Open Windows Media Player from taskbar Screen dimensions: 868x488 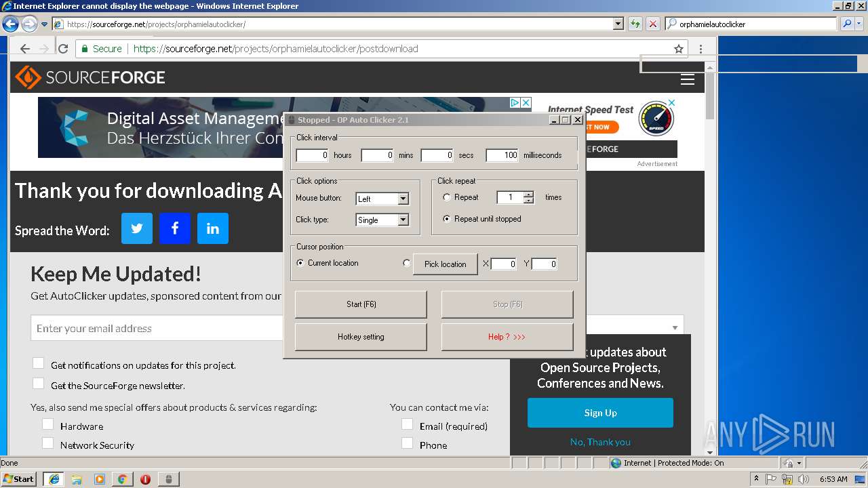coord(100,479)
